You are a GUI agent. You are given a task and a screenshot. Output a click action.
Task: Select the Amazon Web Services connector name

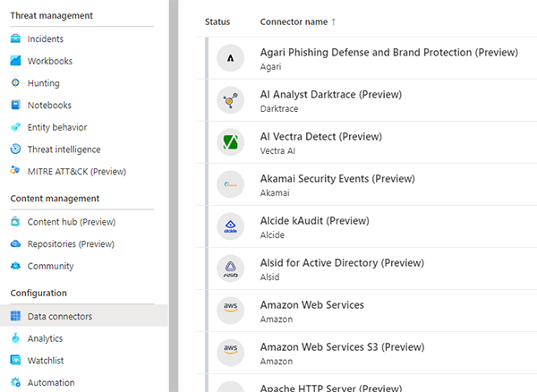tap(312, 305)
